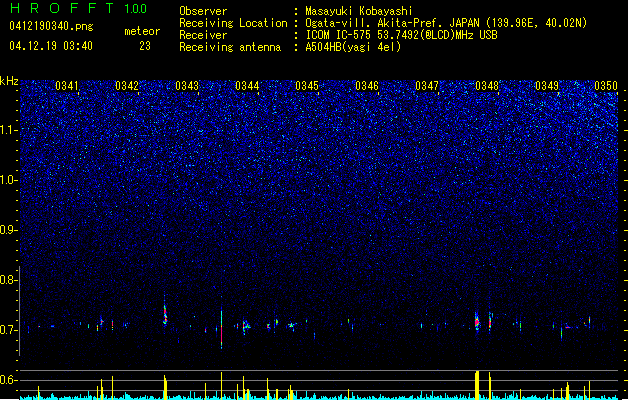Click the 0350 time marker
The height and width of the screenshot is (400, 629).
[x=606, y=86]
